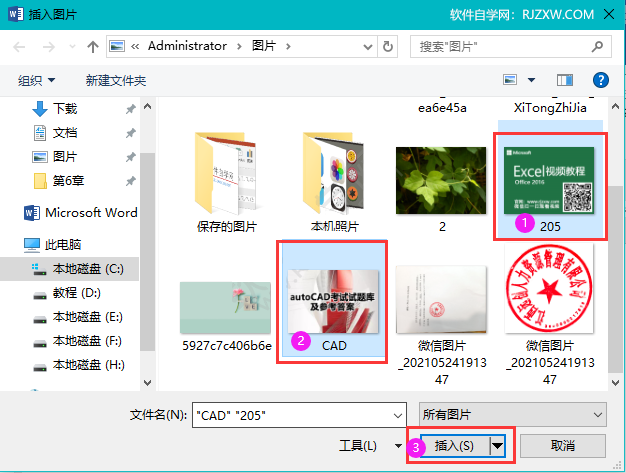The width and height of the screenshot is (626, 473).
Task: Go forward using the forward arrow
Action: point(49,47)
